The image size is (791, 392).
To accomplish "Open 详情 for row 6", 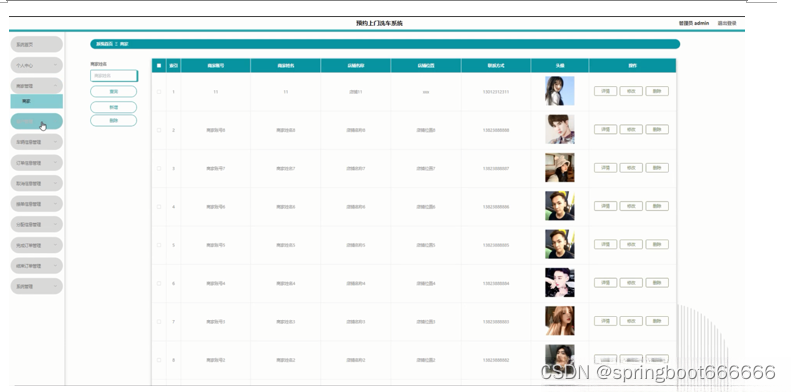I will pyautogui.click(x=605, y=283).
